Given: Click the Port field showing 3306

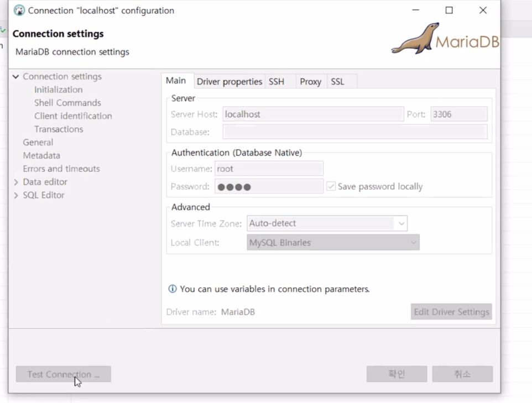Looking at the screenshot, I should pyautogui.click(x=459, y=114).
